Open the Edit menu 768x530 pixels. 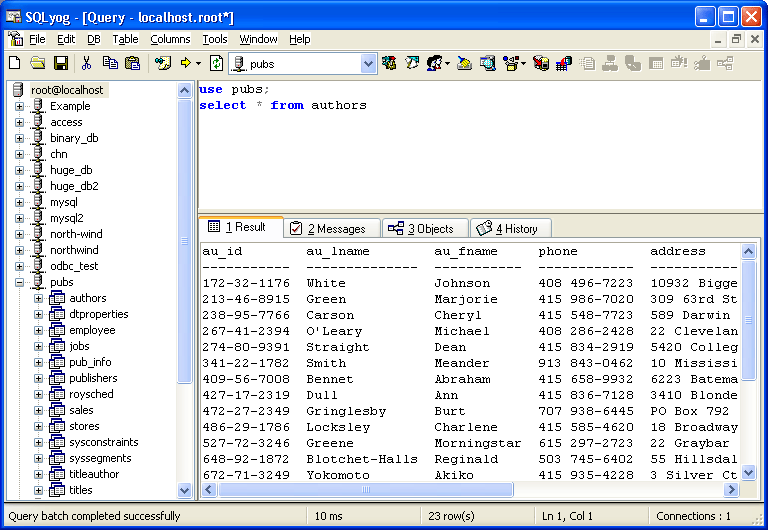66,39
